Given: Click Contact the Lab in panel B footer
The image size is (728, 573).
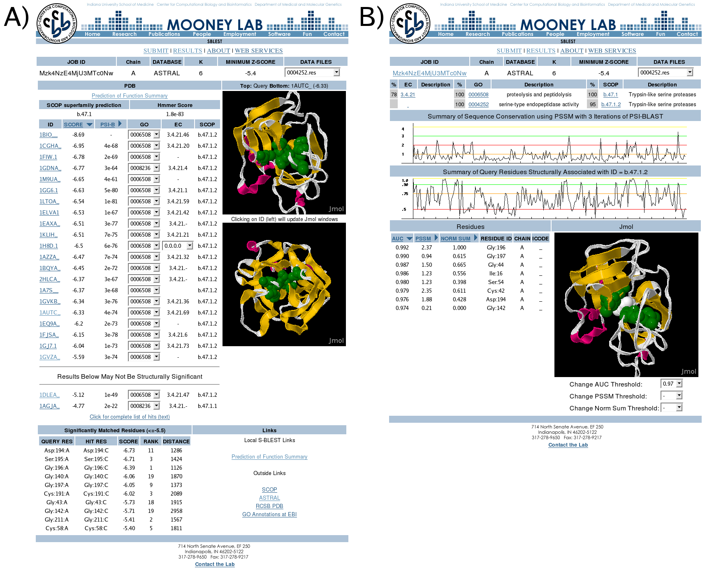Looking at the screenshot, I should tap(568, 445).
